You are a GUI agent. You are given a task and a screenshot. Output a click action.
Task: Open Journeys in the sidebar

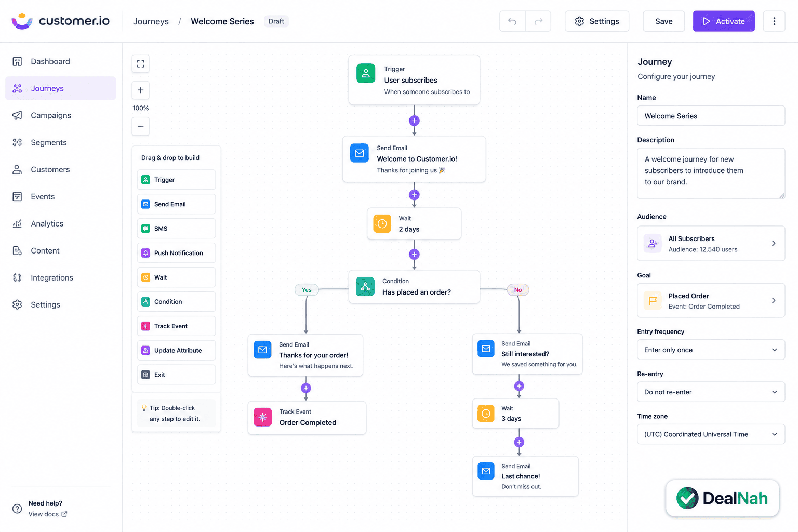coord(60,88)
